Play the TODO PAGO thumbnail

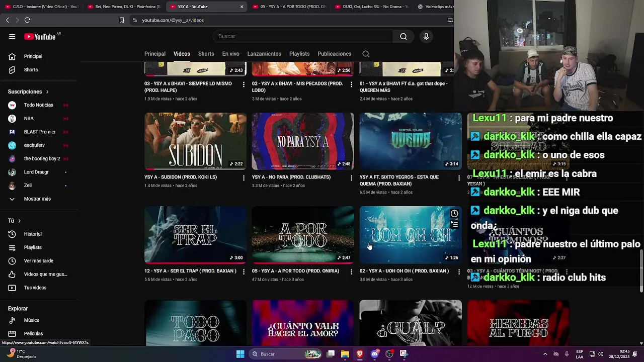[x=195, y=323]
